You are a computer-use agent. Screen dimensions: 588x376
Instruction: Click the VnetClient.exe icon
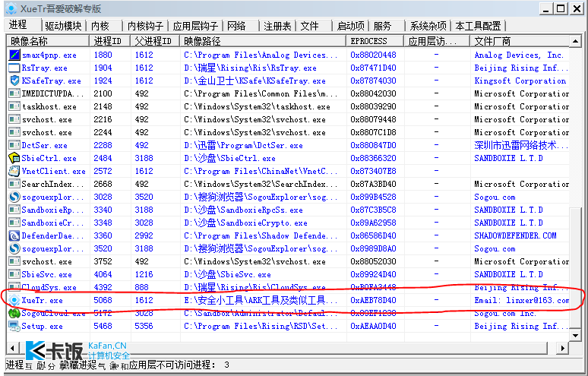14,172
